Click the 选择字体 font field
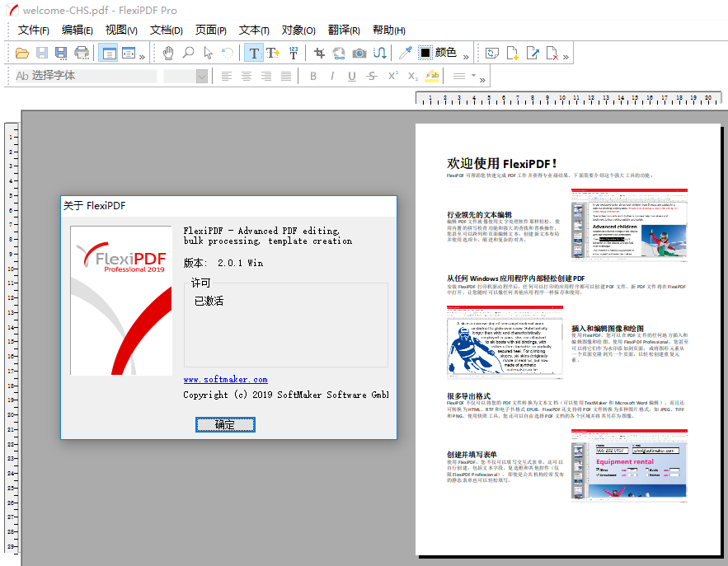This screenshot has width=728, height=566. (x=86, y=76)
